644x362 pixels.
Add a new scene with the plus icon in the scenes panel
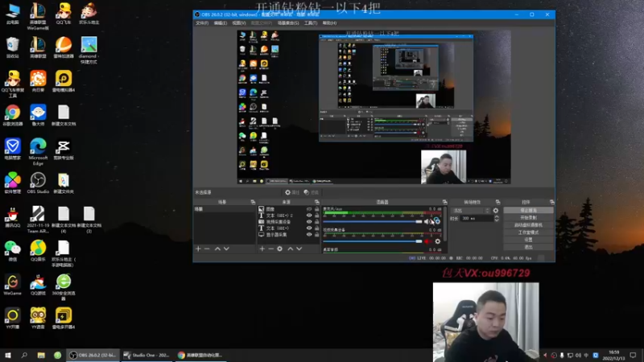(x=198, y=249)
